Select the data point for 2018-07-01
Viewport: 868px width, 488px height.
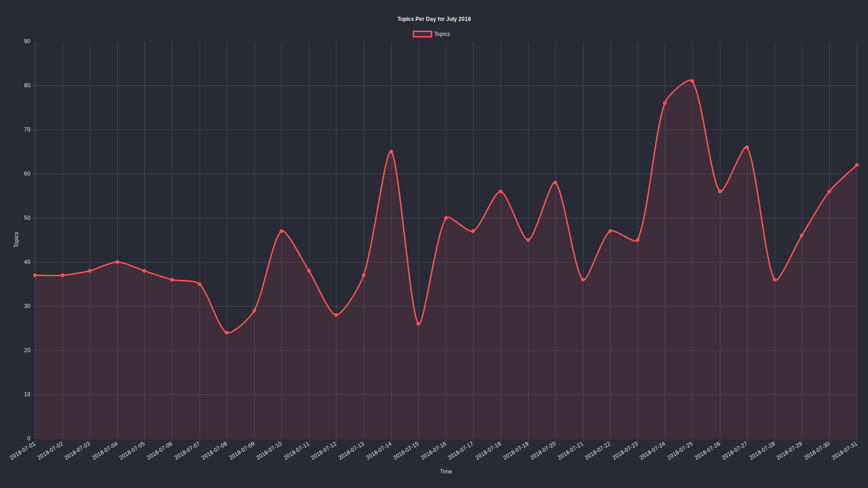(35, 275)
